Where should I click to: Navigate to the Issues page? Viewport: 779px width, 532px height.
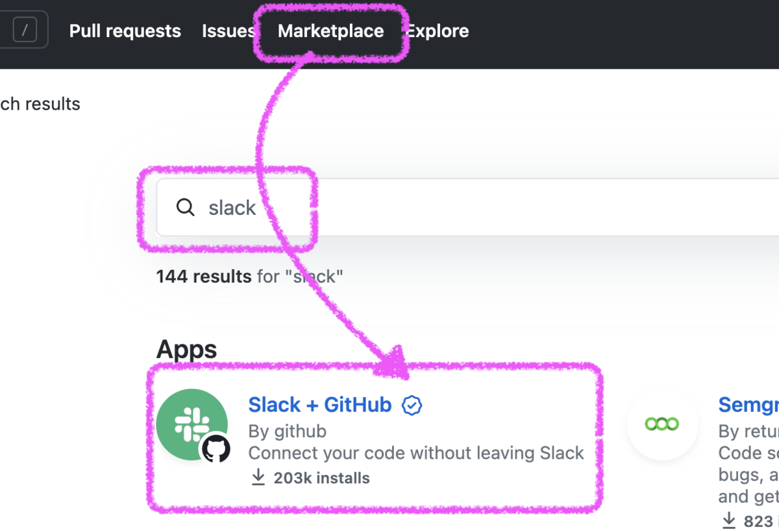[227, 30]
